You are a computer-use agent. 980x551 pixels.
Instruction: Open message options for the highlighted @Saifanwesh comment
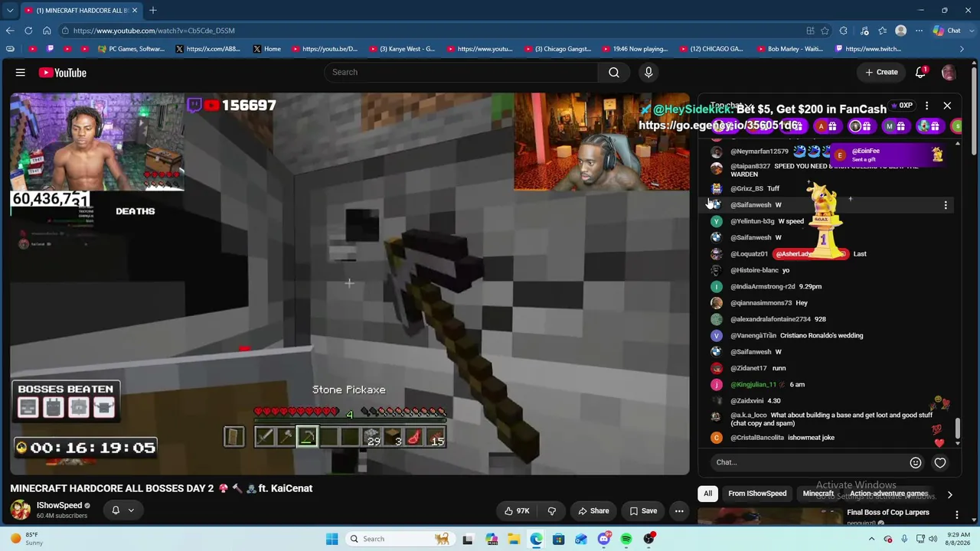(946, 205)
